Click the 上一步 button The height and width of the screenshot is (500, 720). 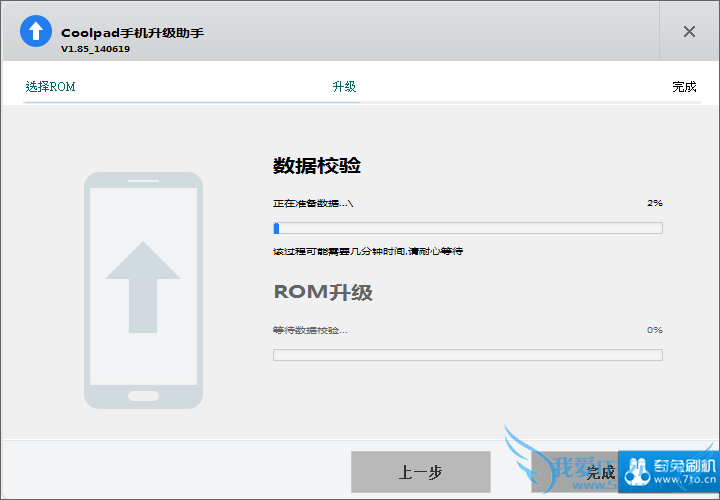pyautogui.click(x=421, y=472)
